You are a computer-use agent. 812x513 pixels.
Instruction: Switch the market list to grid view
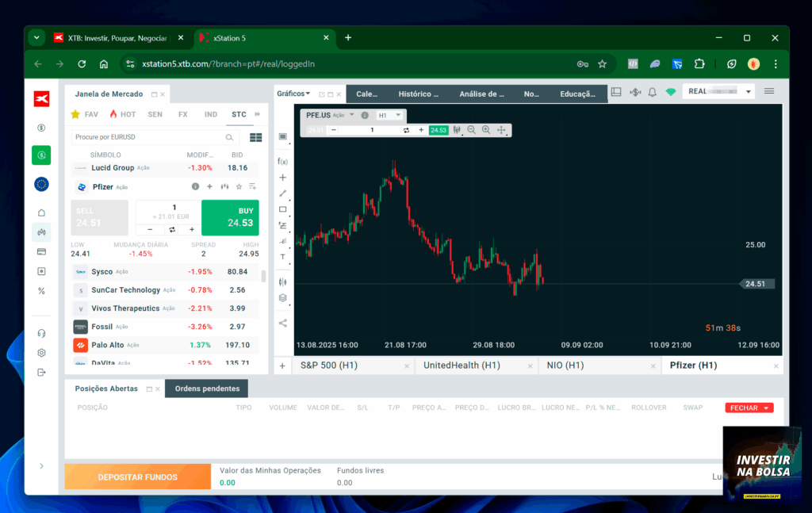click(x=256, y=137)
